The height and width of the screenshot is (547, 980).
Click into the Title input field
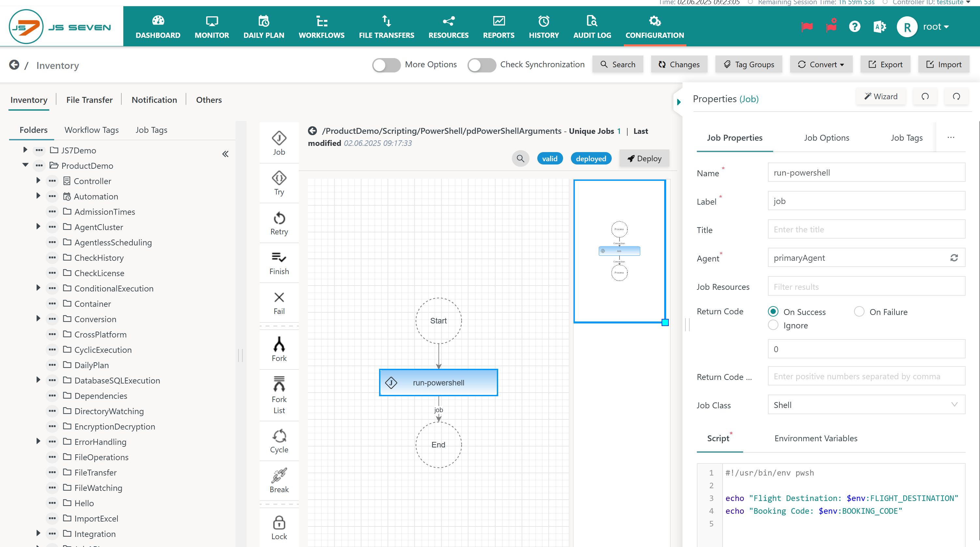pos(866,229)
